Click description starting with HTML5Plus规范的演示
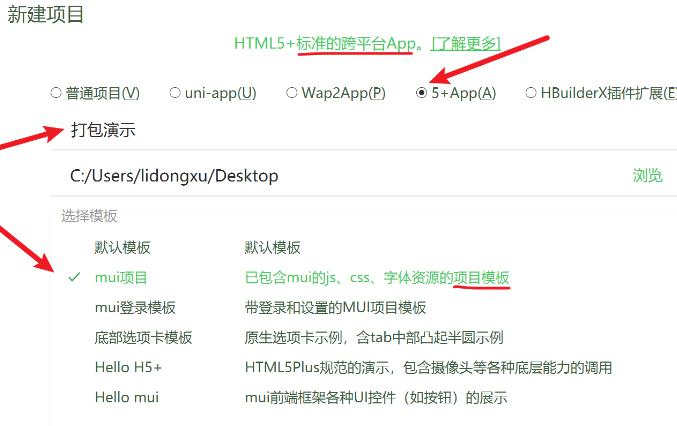677x426 pixels. [428, 367]
